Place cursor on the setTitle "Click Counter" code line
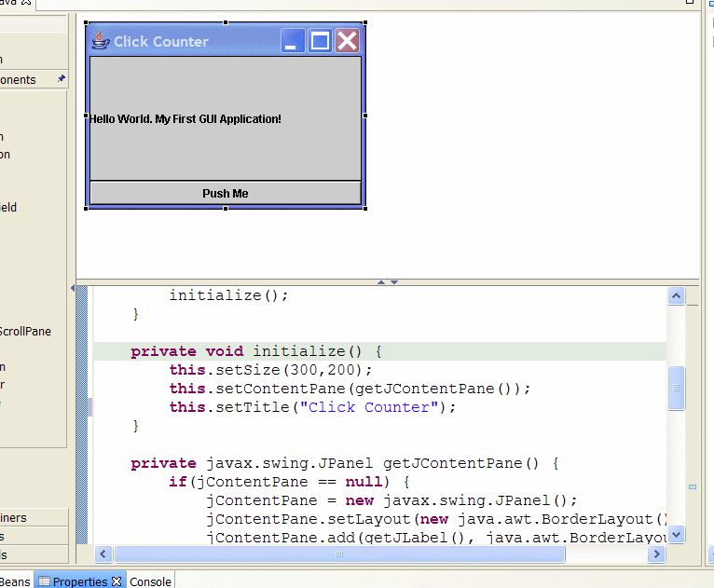This screenshot has width=714, height=588. [x=298, y=407]
